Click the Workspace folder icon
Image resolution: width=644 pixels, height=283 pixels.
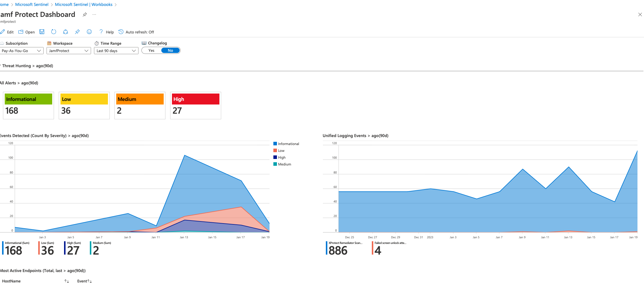point(49,43)
